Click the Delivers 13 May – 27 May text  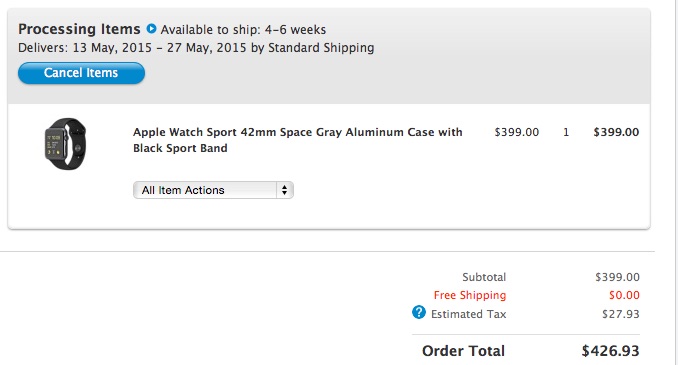point(196,48)
